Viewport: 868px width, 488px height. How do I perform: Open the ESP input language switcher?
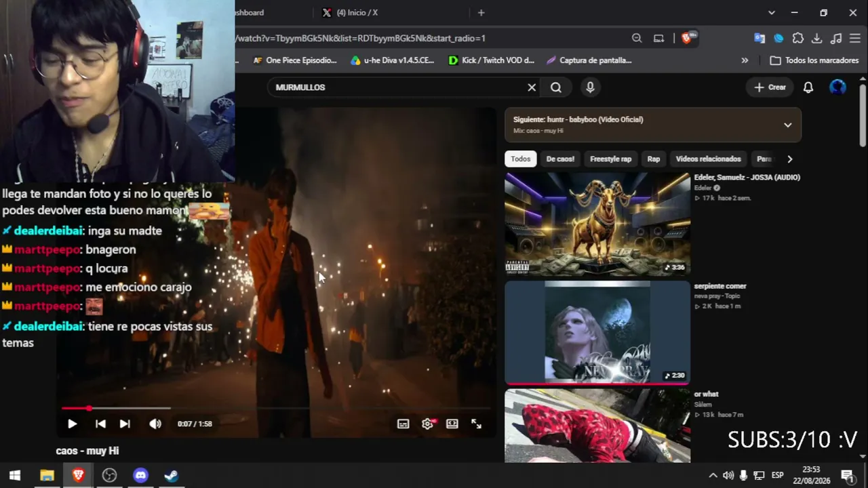click(777, 475)
